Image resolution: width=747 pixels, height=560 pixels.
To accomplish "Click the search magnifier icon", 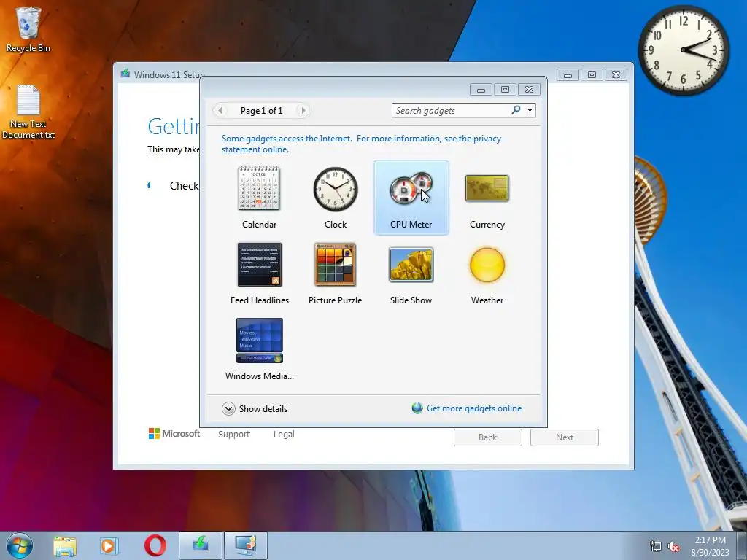I will (x=516, y=110).
